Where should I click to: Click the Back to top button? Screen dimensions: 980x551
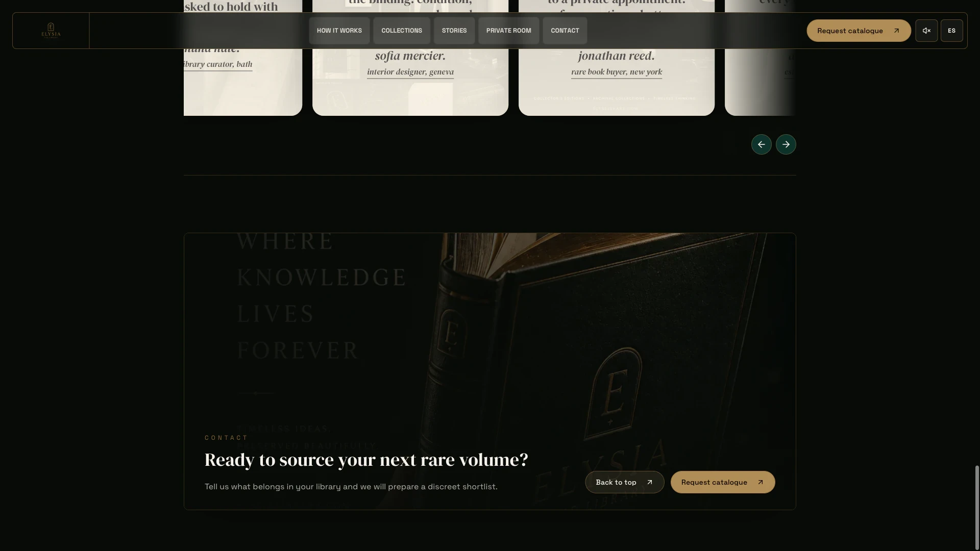625,482
